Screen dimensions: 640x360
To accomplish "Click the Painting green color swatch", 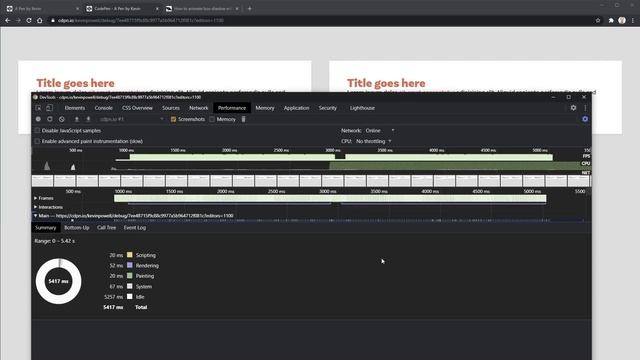I will tap(130, 276).
